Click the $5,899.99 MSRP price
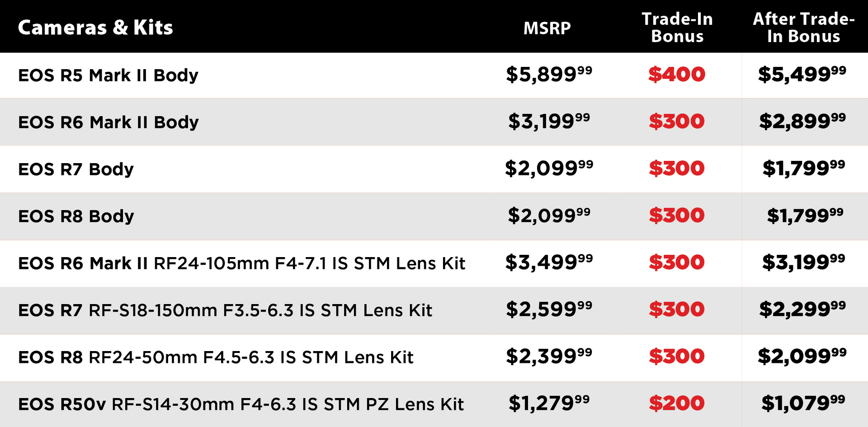Image resolution: width=868 pixels, height=427 pixels. 549,75
